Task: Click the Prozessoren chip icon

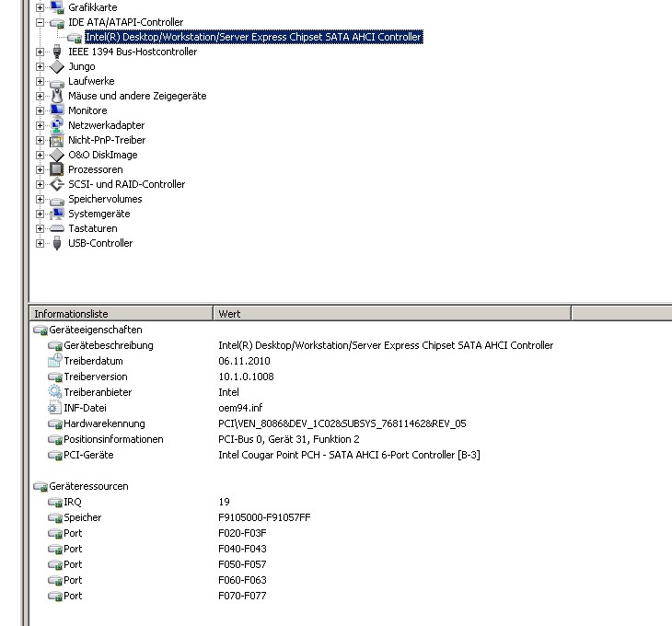Action: click(56, 169)
